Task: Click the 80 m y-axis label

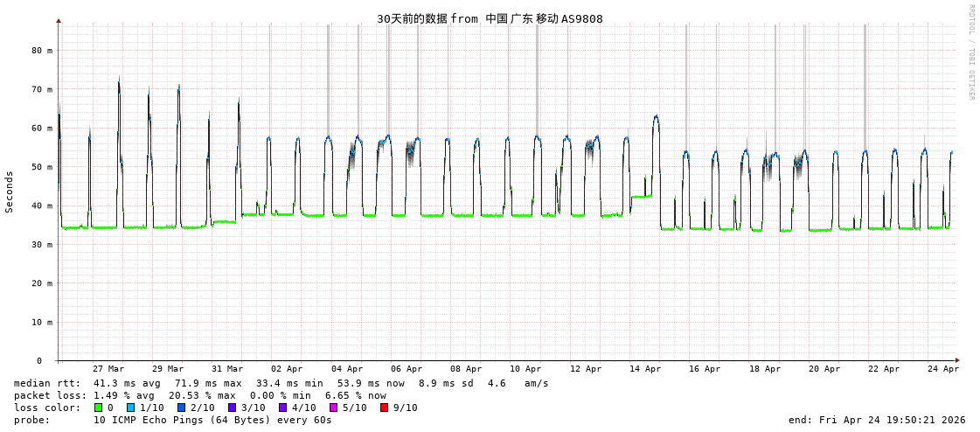Action: click(43, 51)
